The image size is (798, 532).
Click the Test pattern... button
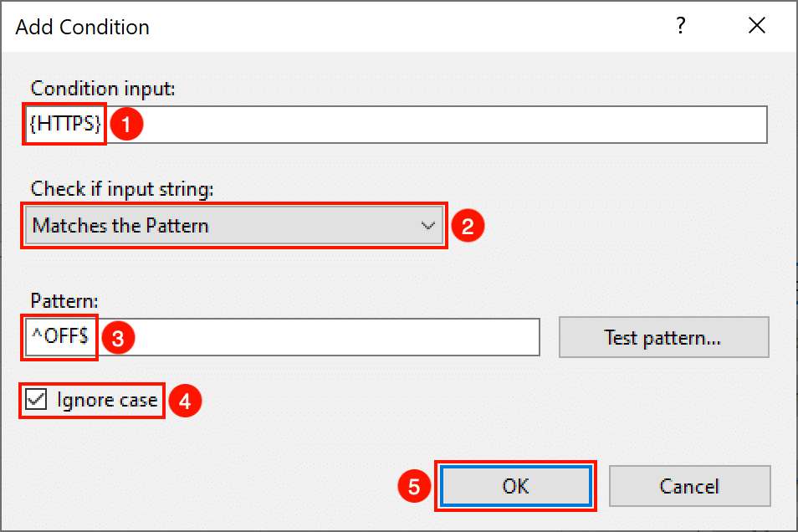click(663, 337)
